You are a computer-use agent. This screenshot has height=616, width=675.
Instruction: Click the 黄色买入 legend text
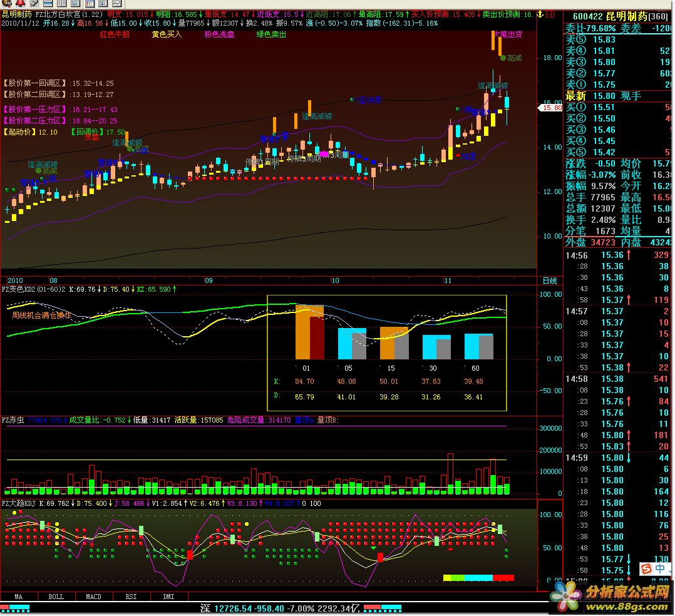(167, 34)
